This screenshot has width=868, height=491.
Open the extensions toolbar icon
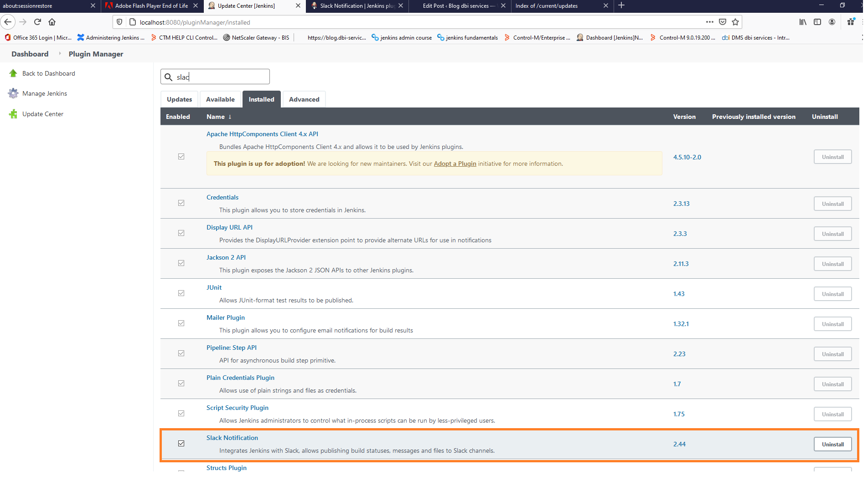pos(851,22)
